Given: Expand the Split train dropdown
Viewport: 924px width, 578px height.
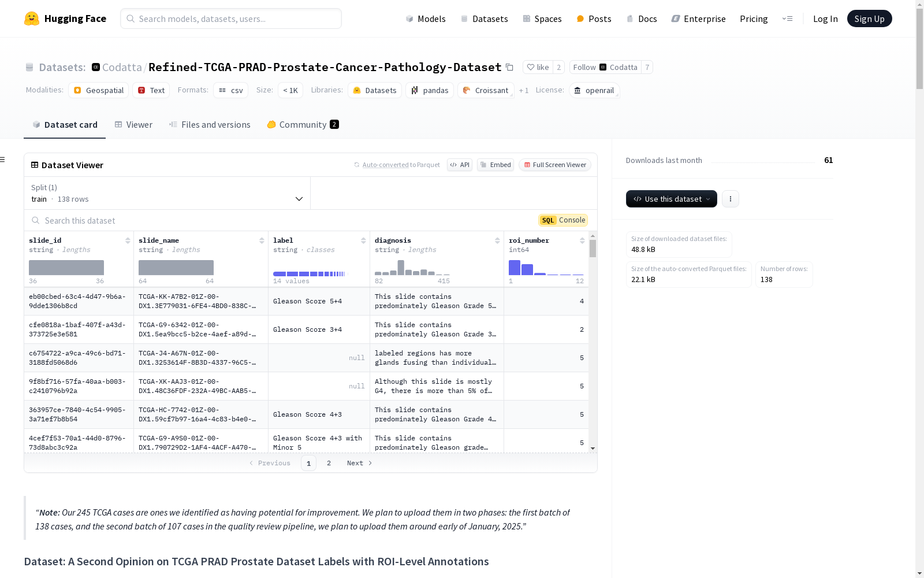Looking at the screenshot, I should 167,193.
